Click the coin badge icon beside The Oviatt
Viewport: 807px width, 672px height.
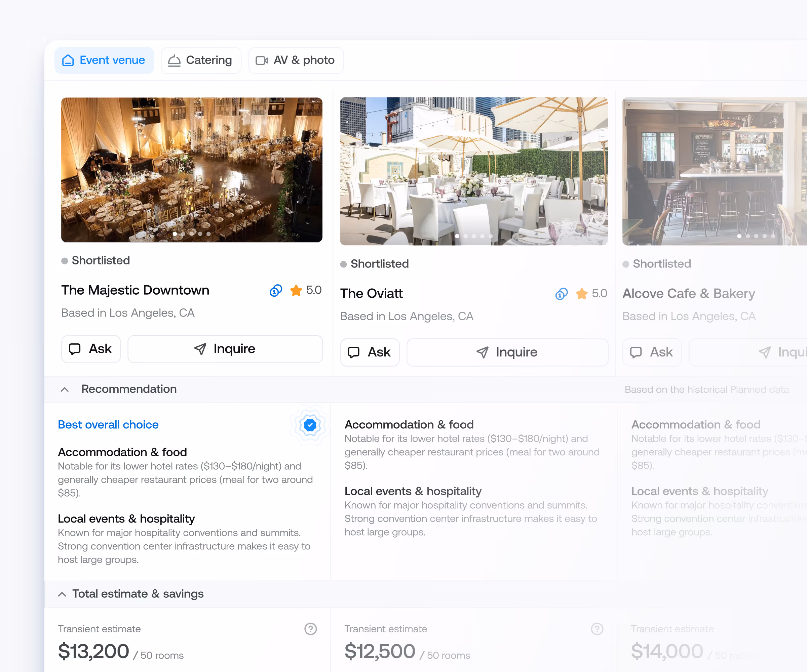562,294
